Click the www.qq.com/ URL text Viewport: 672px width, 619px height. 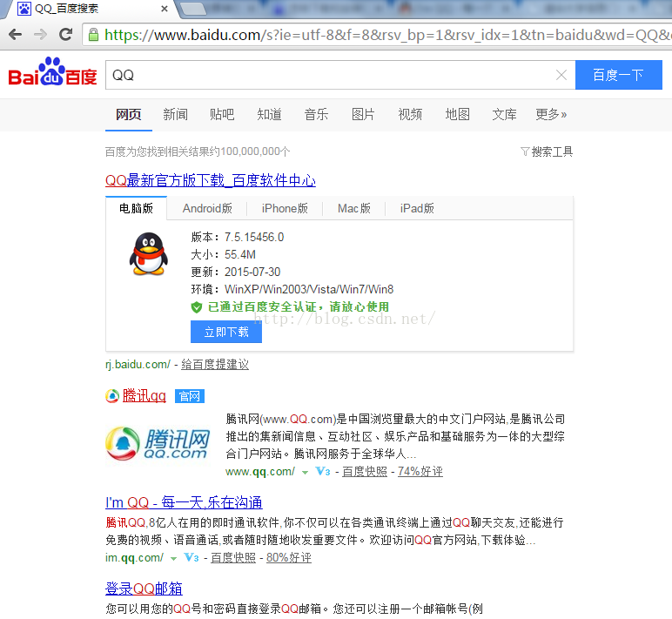tap(260, 472)
